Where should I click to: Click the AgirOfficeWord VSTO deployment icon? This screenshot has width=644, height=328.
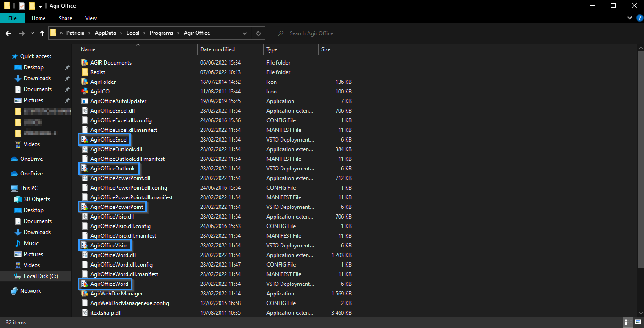[x=84, y=284]
